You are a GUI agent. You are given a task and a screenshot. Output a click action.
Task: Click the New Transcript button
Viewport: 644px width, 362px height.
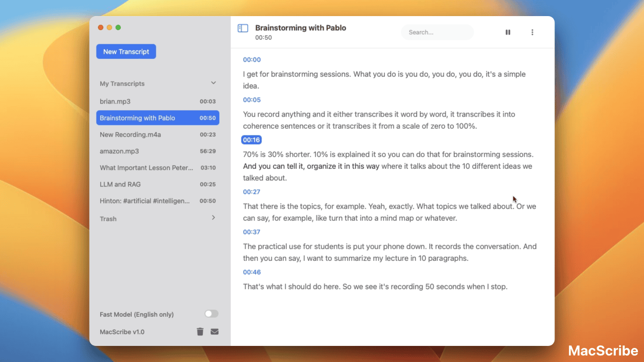point(126,51)
